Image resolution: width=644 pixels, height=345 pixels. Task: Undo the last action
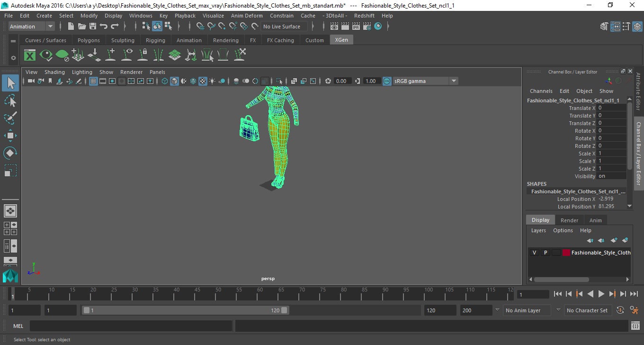(103, 26)
